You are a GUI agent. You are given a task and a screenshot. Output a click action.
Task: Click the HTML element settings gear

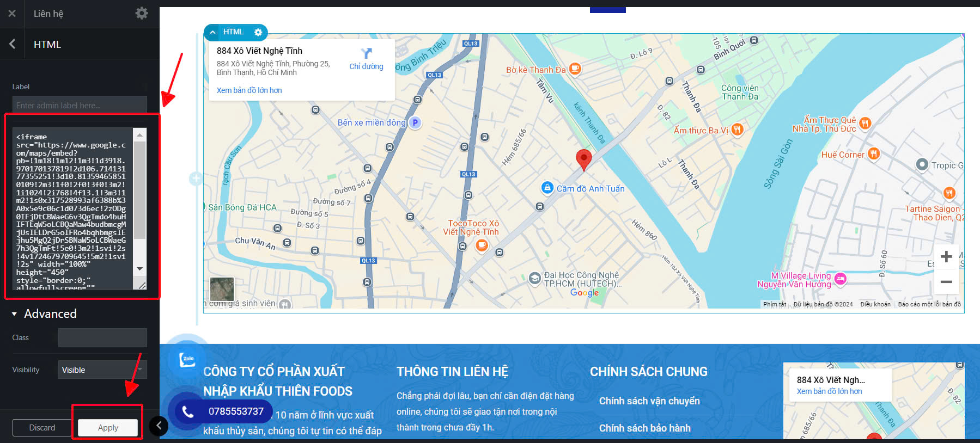coord(258,32)
